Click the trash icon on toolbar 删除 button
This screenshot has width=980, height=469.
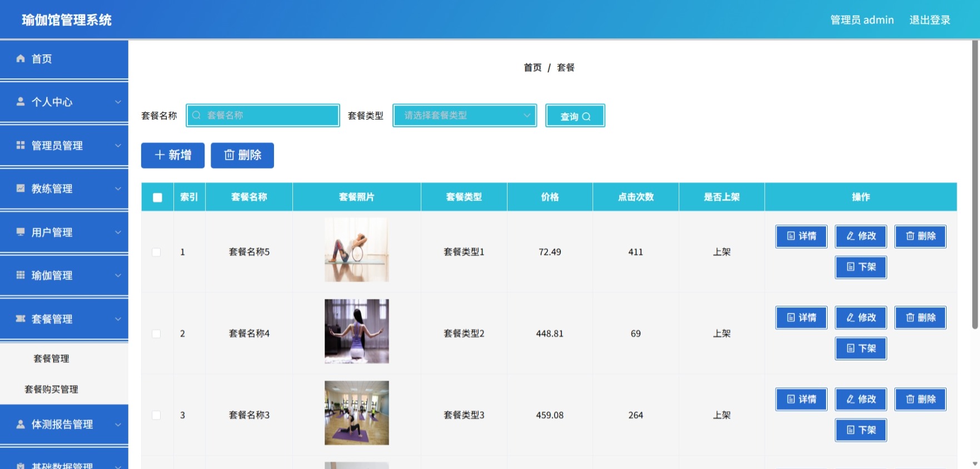229,155
